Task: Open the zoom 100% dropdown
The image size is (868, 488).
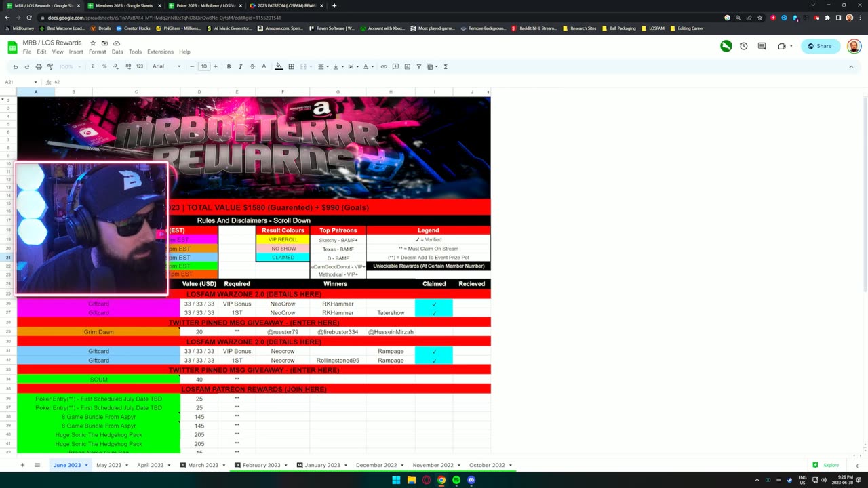Action: [x=68, y=66]
